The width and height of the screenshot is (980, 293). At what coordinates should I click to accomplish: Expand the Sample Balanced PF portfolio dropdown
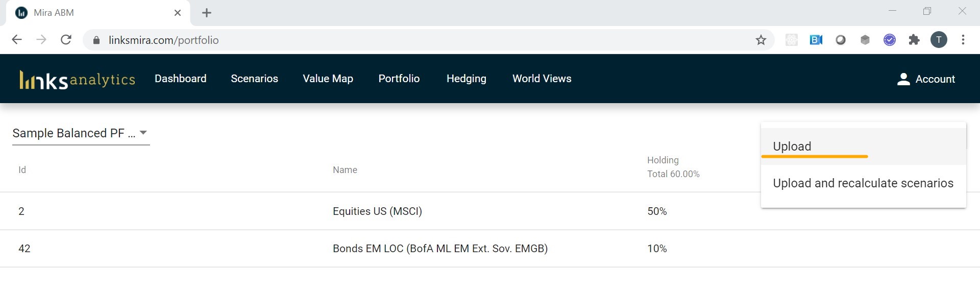click(x=81, y=133)
